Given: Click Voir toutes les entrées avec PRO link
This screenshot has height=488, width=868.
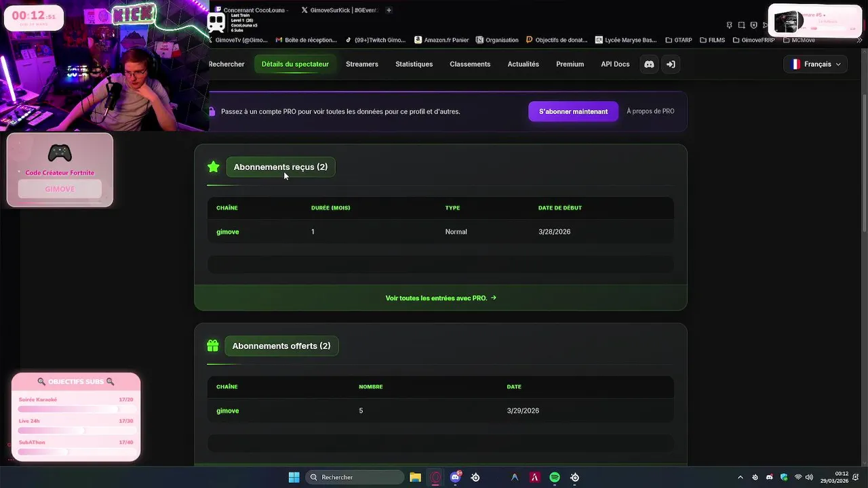Looking at the screenshot, I should [441, 298].
